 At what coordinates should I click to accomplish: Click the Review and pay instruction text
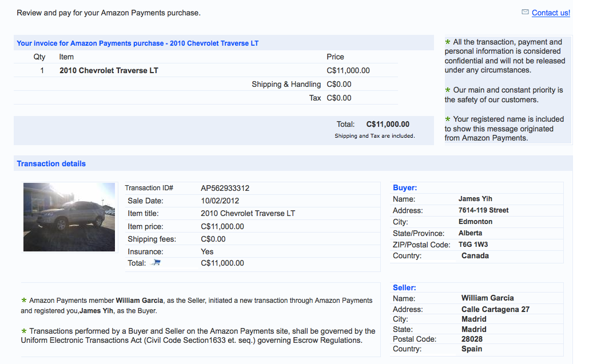(109, 13)
